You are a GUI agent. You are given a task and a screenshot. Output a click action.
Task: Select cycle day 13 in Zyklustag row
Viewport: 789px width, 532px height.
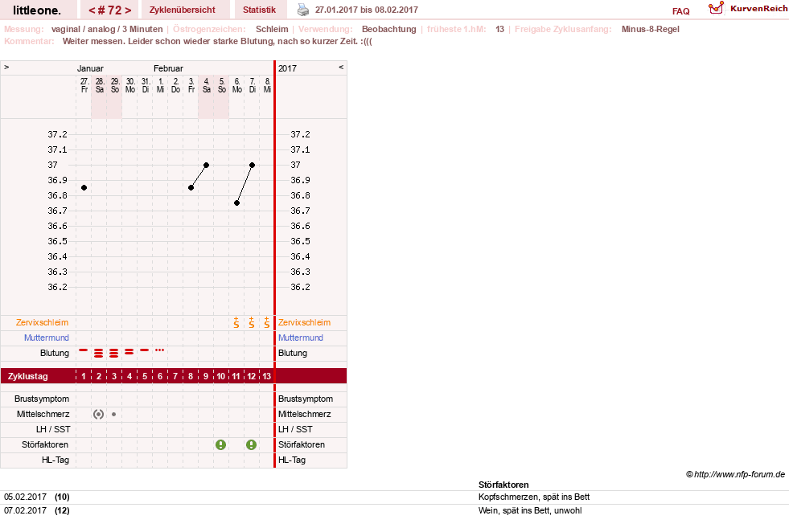coord(267,376)
